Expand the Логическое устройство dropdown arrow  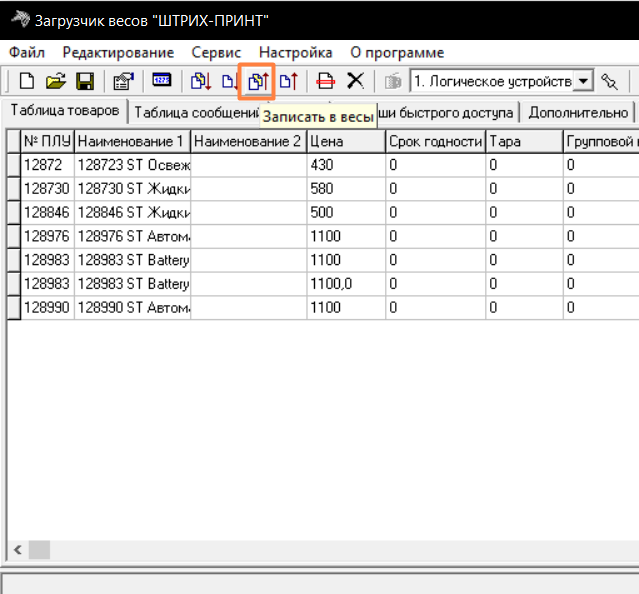tap(583, 81)
